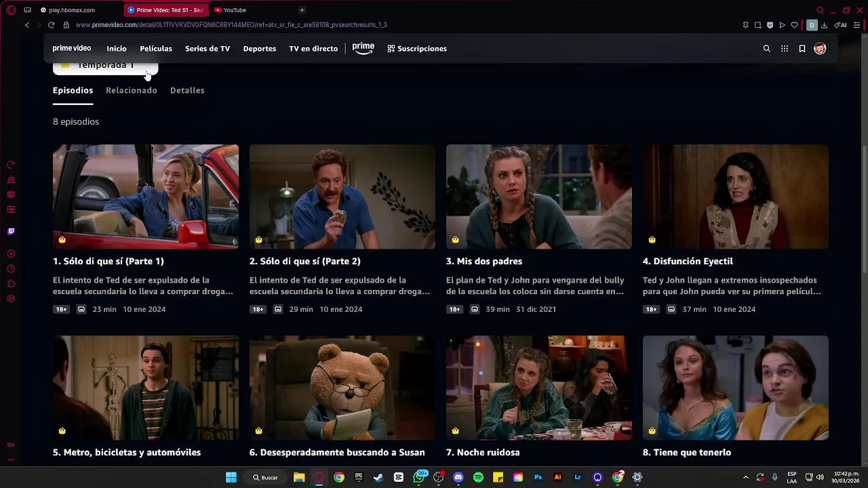
Task: Open the Twitch icon in Opera sidebar
Action: coord(11,232)
